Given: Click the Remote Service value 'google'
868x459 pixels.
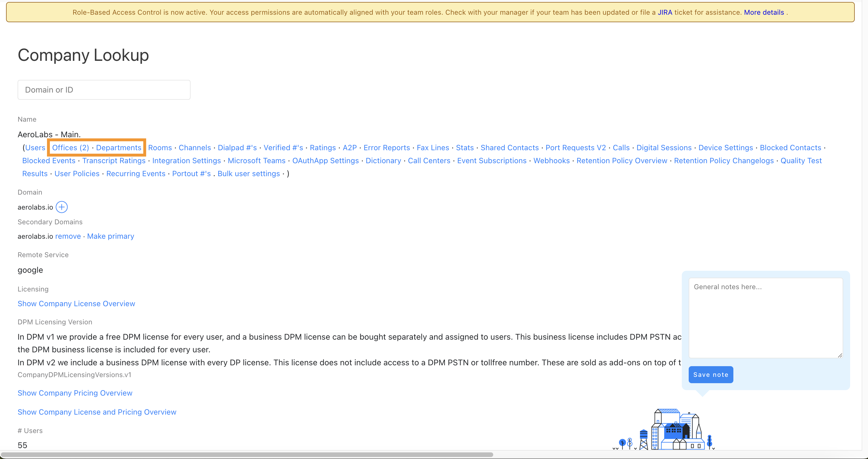Looking at the screenshot, I should pyautogui.click(x=30, y=270).
